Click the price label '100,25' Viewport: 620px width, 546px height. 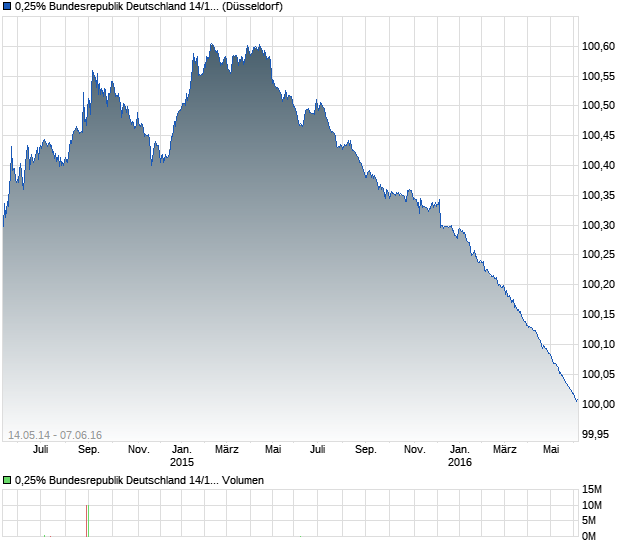(x=598, y=254)
